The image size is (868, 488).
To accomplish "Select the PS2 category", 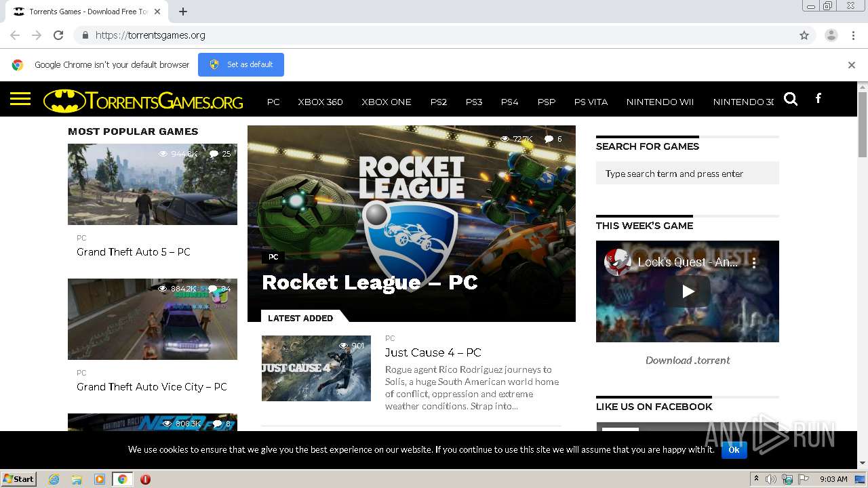I will [439, 102].
